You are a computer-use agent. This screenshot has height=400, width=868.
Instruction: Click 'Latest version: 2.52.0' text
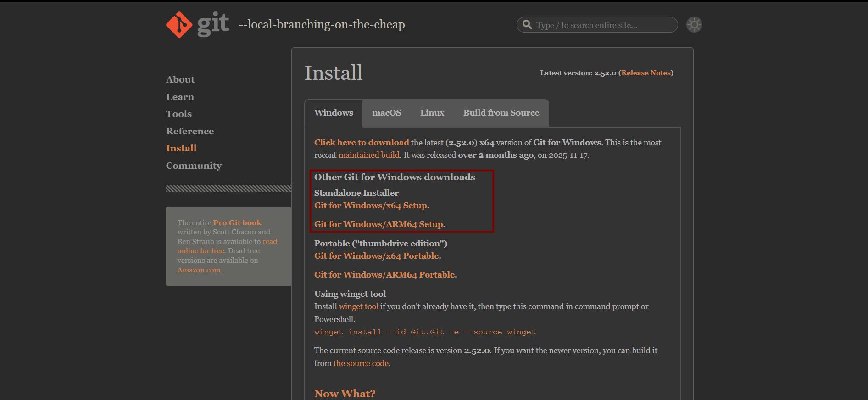click(578, 73)
